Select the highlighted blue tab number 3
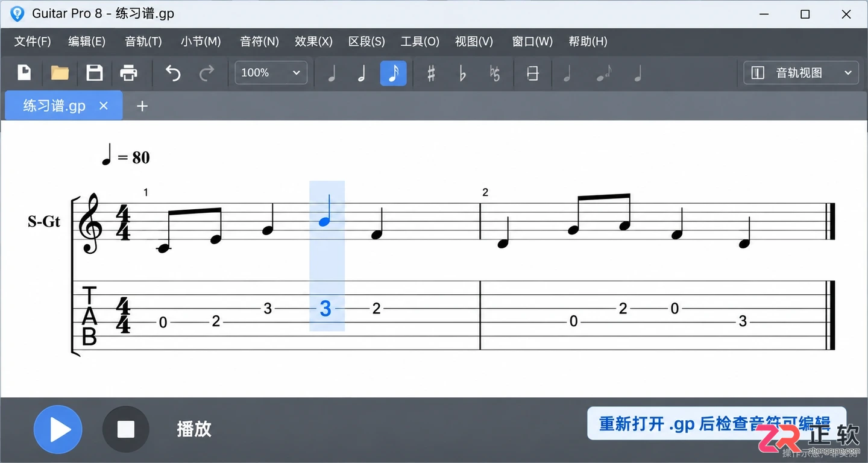 tap(325, 309)
